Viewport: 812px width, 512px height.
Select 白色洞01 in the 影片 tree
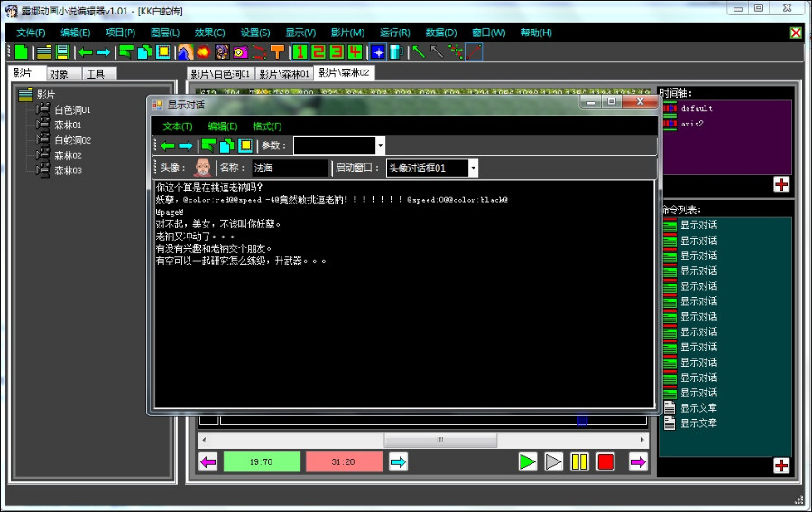pos(72,110)
